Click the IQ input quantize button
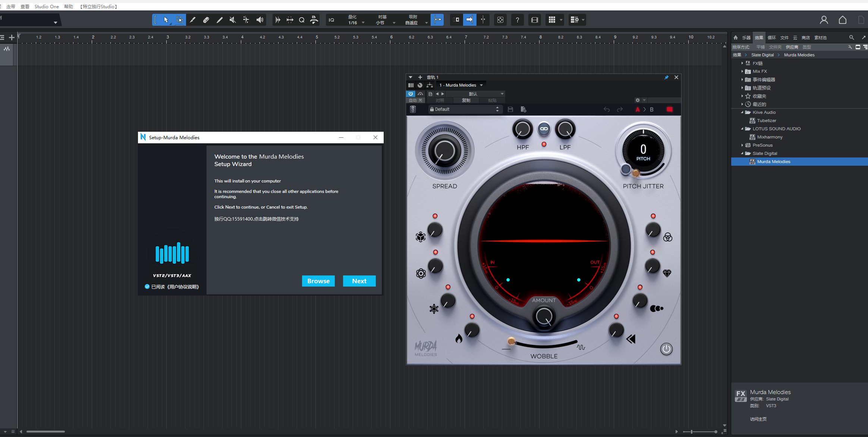 pos(331,20)
